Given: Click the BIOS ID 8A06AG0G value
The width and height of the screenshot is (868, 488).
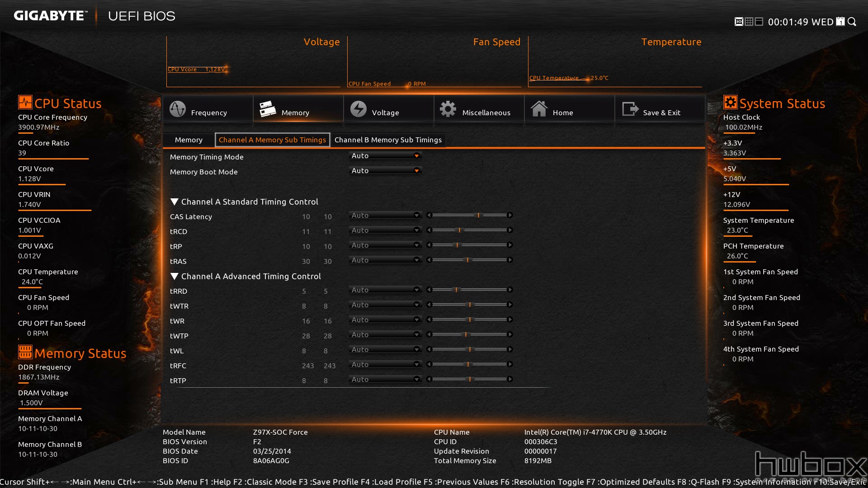Looking at the screenshot, I should [x=271, y=460].
